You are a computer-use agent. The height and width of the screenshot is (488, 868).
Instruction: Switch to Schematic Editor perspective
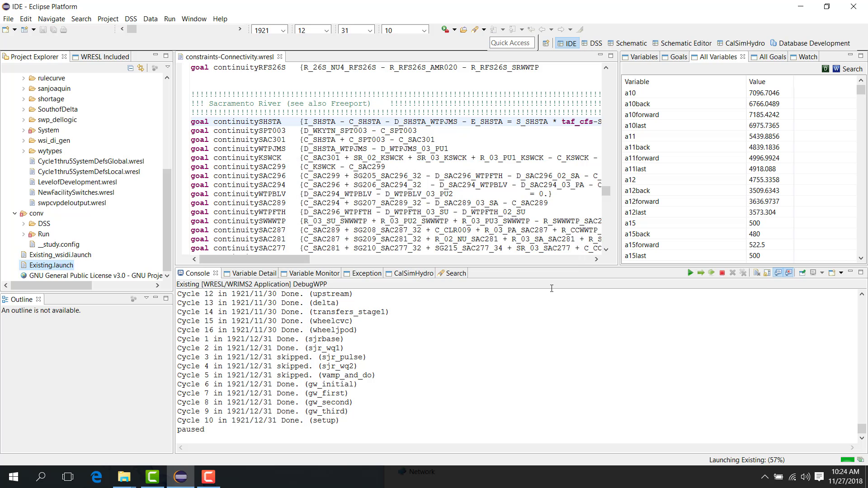point(682,43)
